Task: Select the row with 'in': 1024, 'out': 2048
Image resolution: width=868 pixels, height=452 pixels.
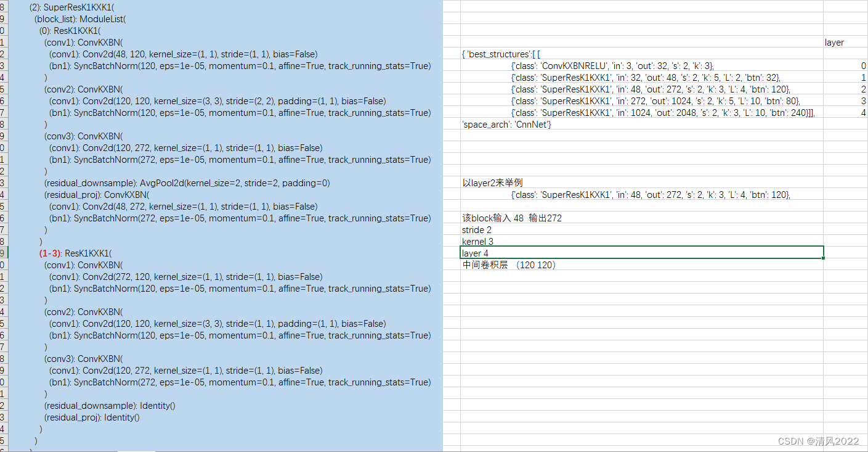Action: 663,113
